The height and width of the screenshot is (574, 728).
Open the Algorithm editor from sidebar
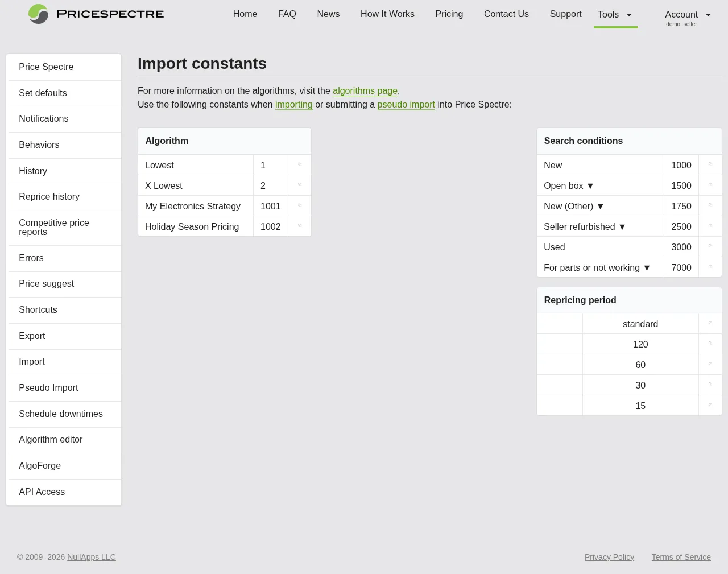(51, 440)
